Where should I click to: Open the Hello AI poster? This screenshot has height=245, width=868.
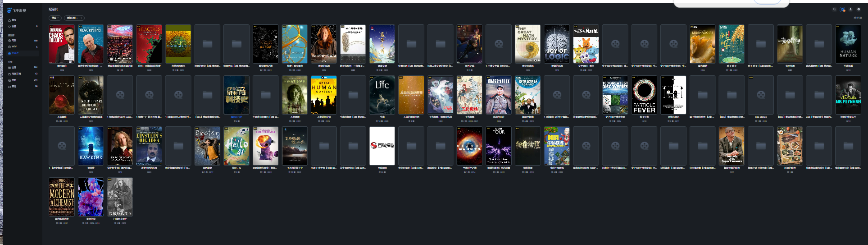236,146
